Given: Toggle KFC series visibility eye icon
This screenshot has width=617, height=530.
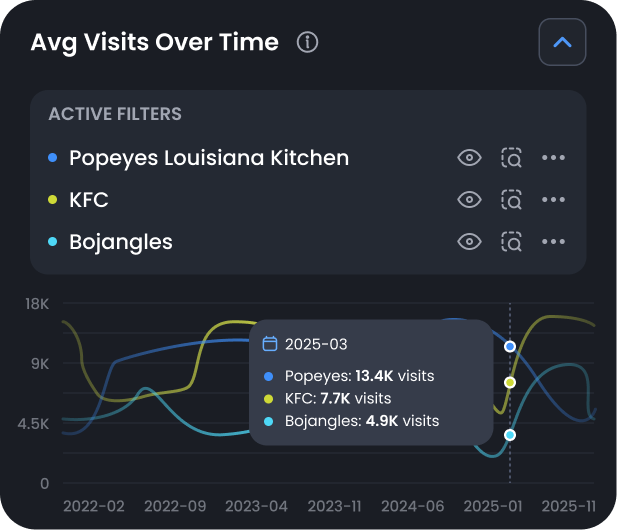Looking at the screenshot, I should pos(469,200).
